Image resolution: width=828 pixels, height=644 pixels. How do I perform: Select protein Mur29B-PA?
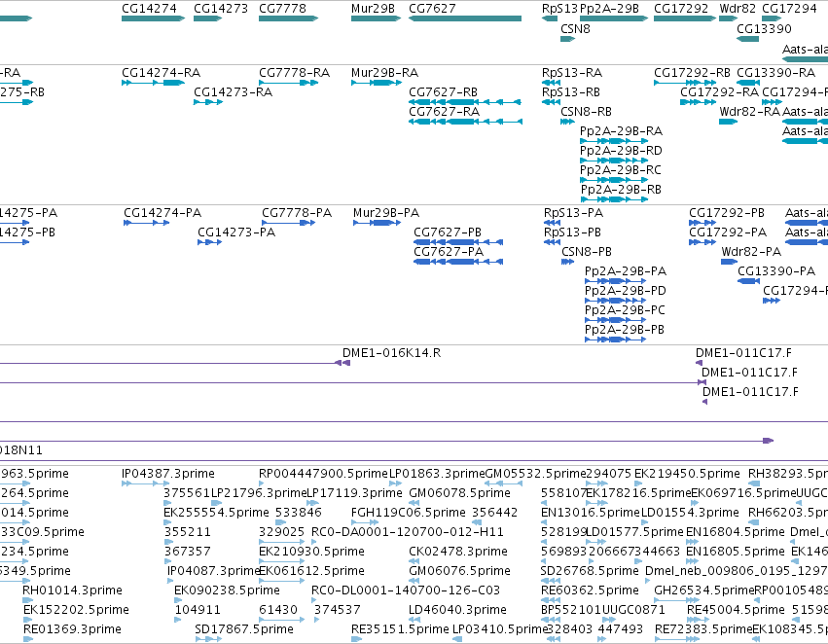click(377, 223)
